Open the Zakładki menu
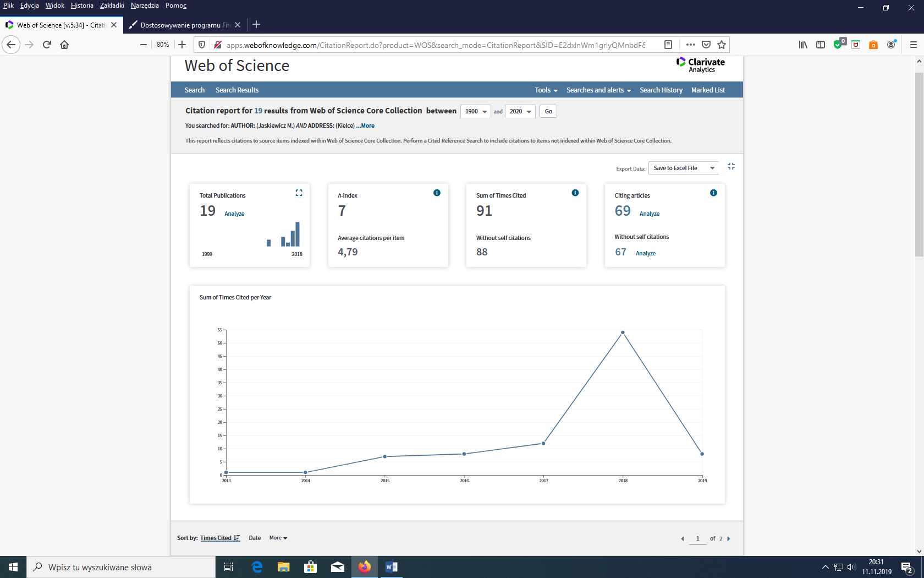The width and height of the screenshot is (924, 578). click(x=112, y=6)
